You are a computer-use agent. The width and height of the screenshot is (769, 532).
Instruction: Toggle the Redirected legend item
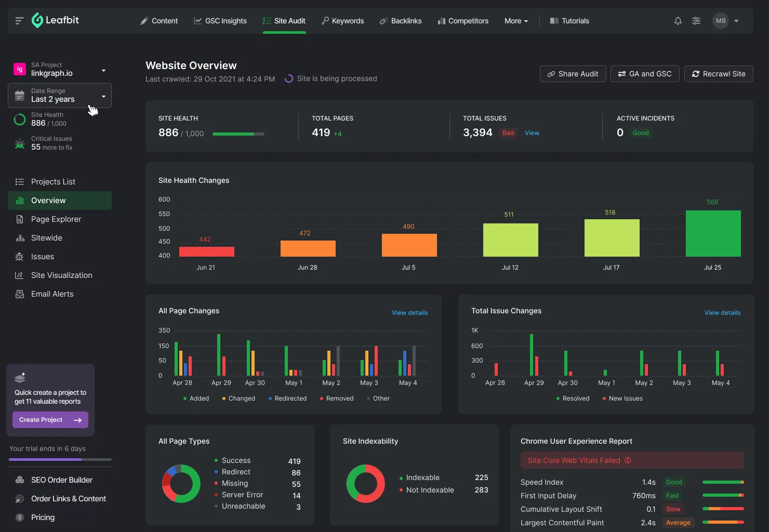pyautogui.click(x=287, y=398)
